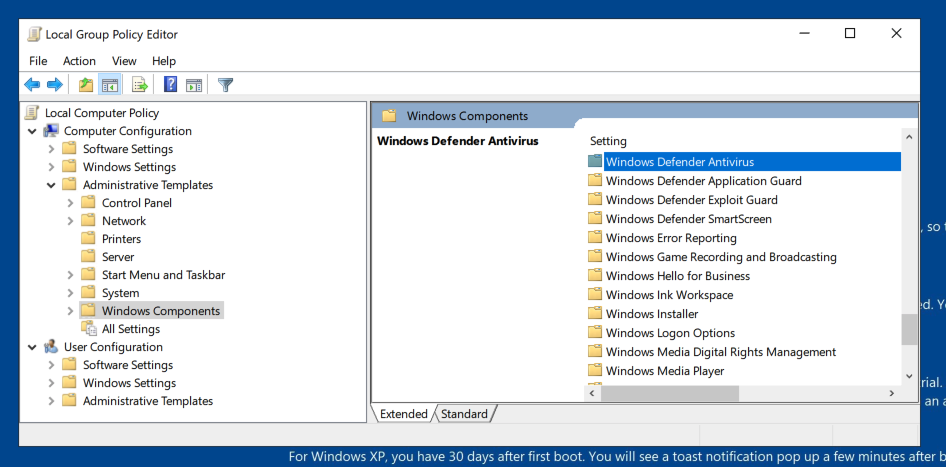Click the vertical scrollbar down arrow
The width and height of the screenshot is (946, 467).
pyautogui.click(x=909, y=376)
